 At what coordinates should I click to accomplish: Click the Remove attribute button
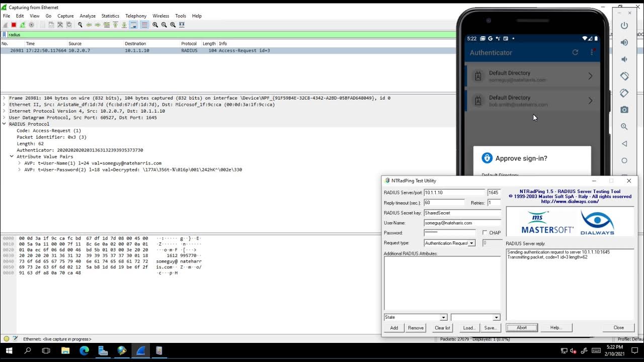416,328
